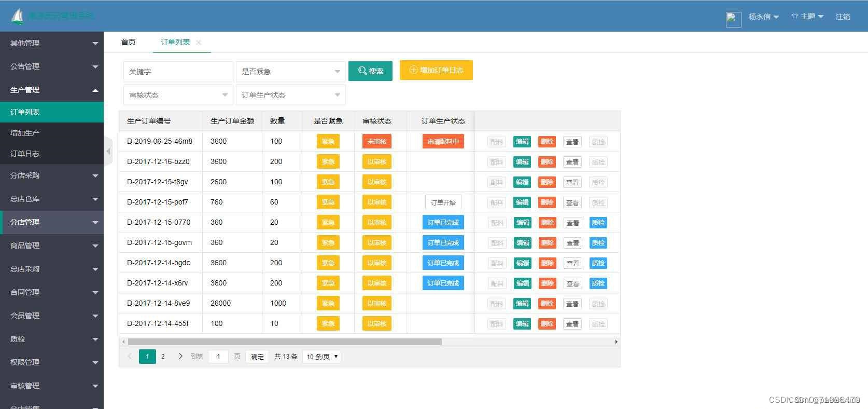Viewport: 868px width, 409px height.
Task: Click 配料 for order D-2019-06-25-46m8
Action: pos(497,142)
